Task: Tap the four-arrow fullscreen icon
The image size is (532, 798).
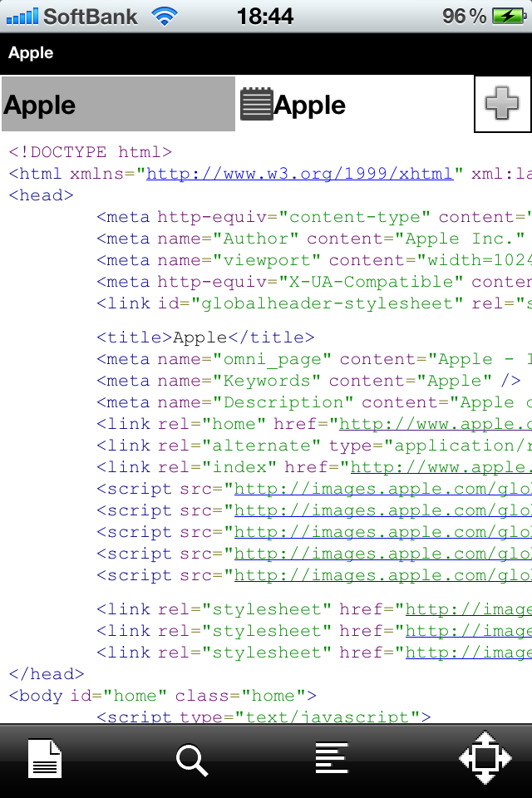Action: click(x=485, y=758)
